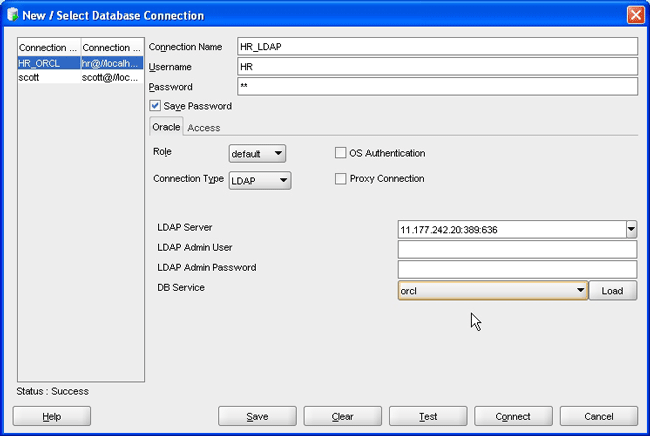Select the HR_ORCL connection row
The height and width of the screenshot is (436, 650).
tap(81, 63)
